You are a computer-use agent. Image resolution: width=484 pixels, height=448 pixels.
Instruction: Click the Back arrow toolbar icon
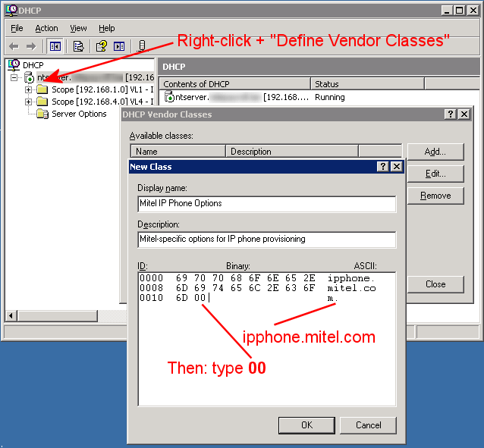pyautogui.click(x=14, y=46)
